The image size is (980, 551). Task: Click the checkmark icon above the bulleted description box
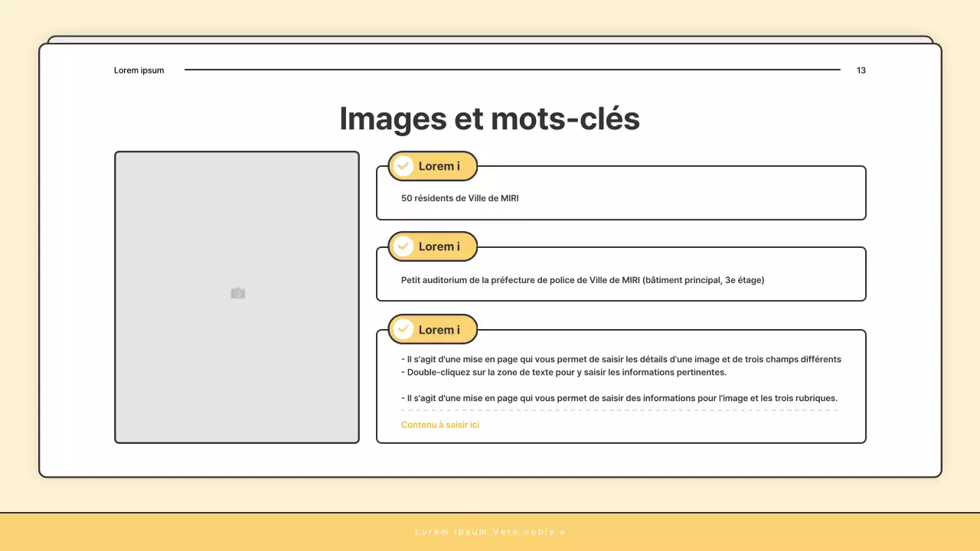pyautogui.click(x=403, y=330)
